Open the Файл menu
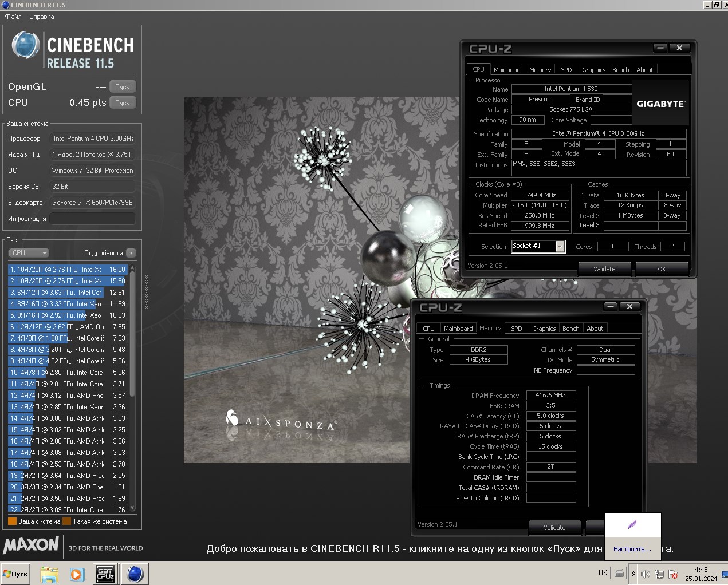This screenshot has height=585, width=728. (x=13, y=17)
